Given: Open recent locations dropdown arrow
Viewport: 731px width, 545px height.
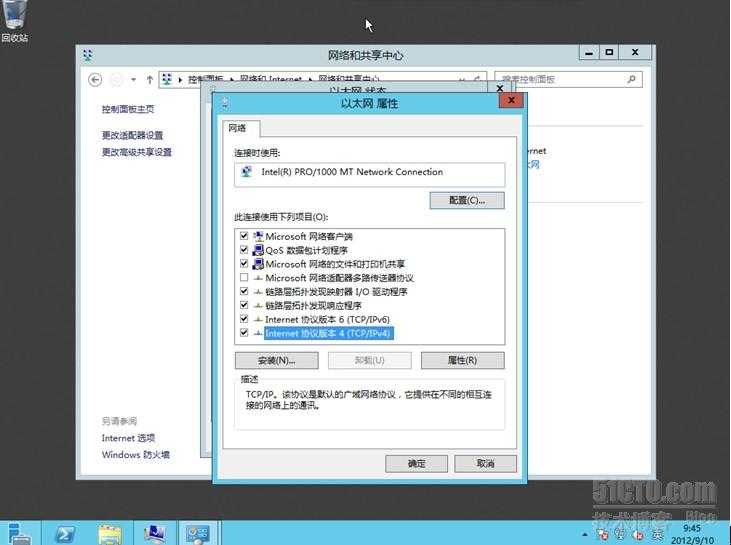Looking at the screenshot, I should [x=134, y=80].
